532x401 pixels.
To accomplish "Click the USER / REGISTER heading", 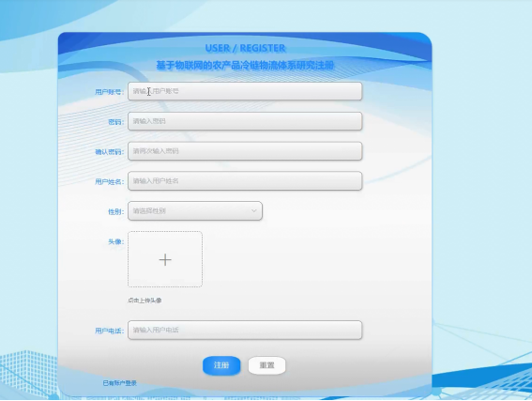I will click(245, 48).
